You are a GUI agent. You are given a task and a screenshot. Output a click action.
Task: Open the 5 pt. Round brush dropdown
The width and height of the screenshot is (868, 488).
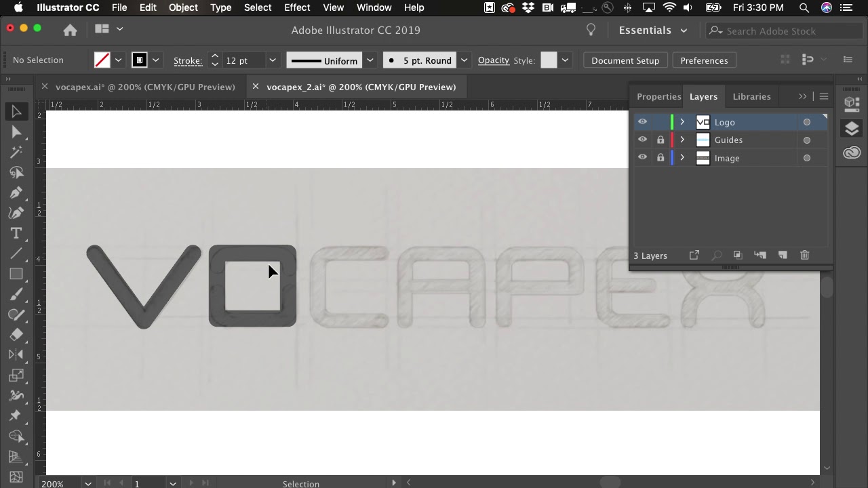(464, 60)
